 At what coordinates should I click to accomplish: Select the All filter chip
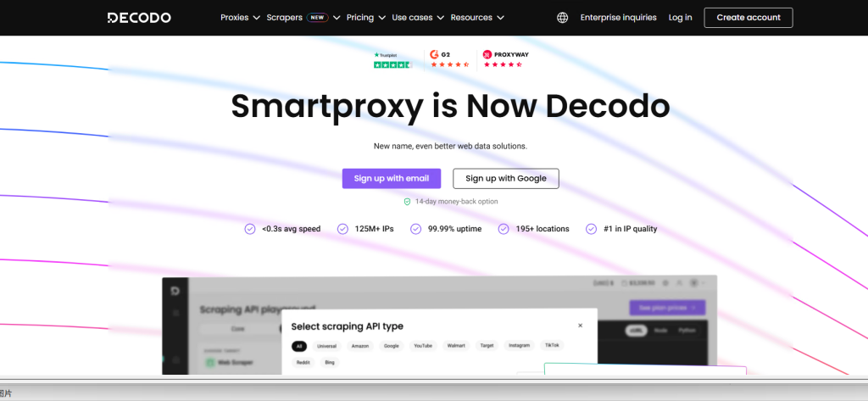(x=299, y=346)
